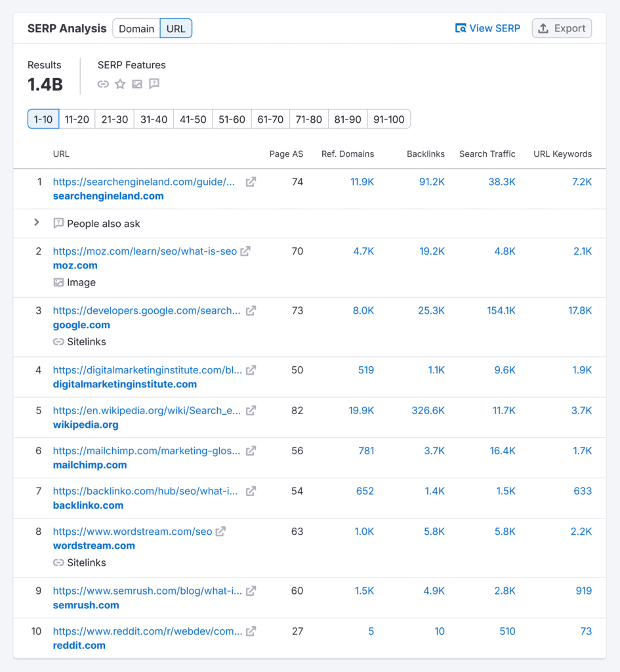Open the wikipedia.org domain link
This screenshot has width=620, height=672.
85,425
